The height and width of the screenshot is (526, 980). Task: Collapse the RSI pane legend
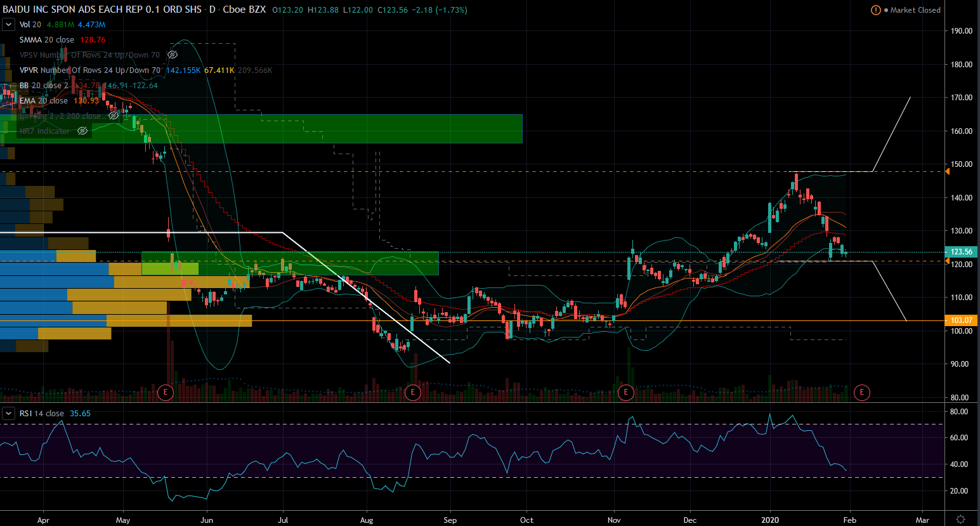[8, 414]
